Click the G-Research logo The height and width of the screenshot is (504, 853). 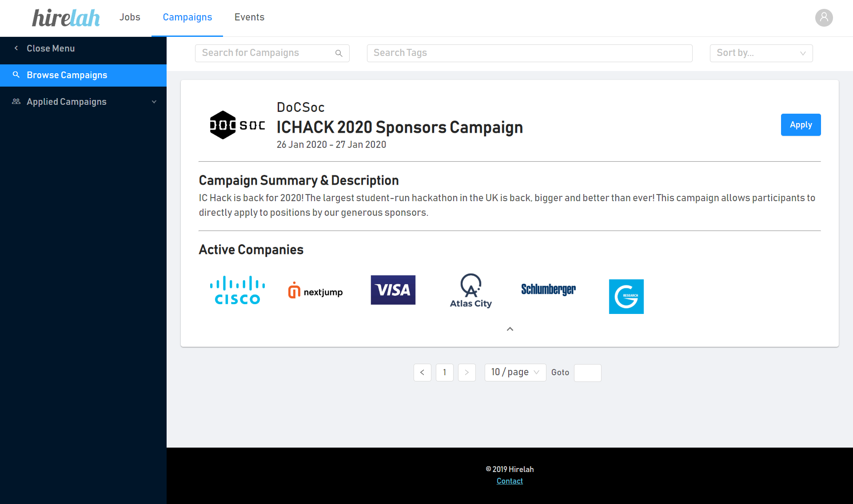[626, 296]
